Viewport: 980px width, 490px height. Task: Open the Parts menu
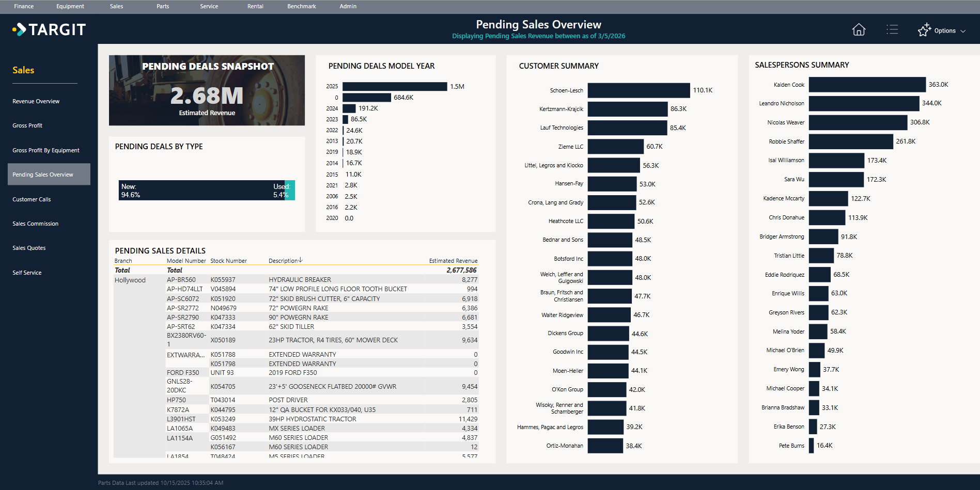(162, 6)
